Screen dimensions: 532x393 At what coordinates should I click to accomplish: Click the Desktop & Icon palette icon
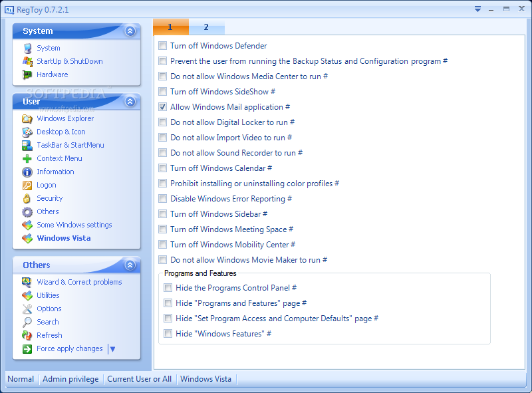tap(27, 132)
